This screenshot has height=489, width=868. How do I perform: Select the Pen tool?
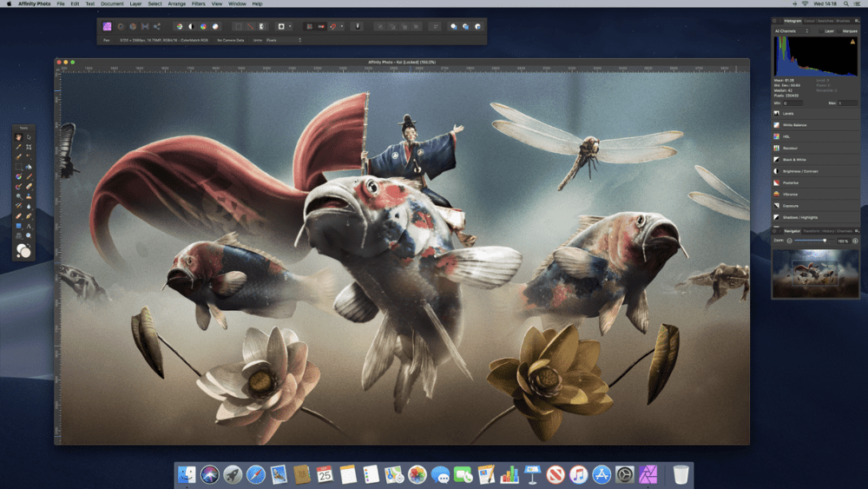[x=29, y=216]
